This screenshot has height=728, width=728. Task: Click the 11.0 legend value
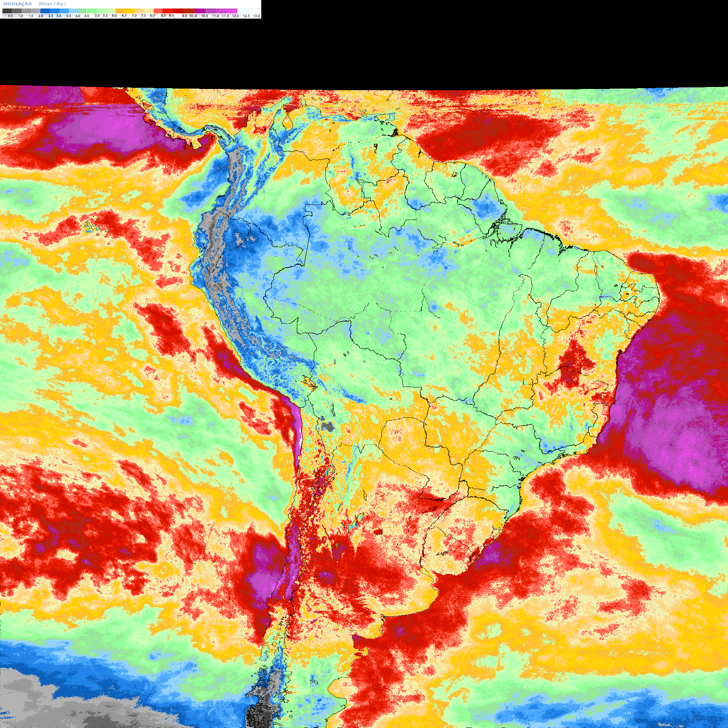pos(216,16)
